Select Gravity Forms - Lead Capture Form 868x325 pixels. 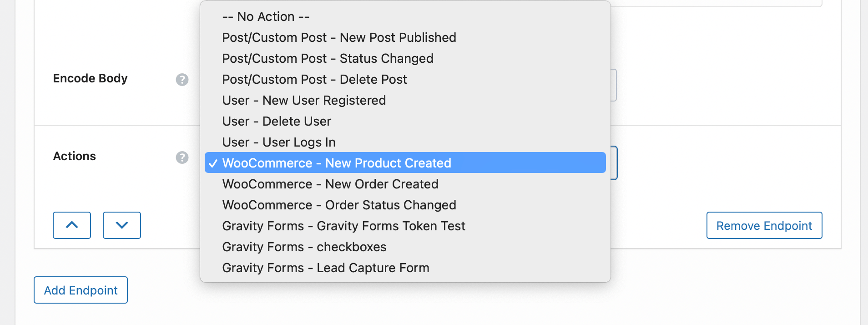pyautogui.click(x=325, y=268)
